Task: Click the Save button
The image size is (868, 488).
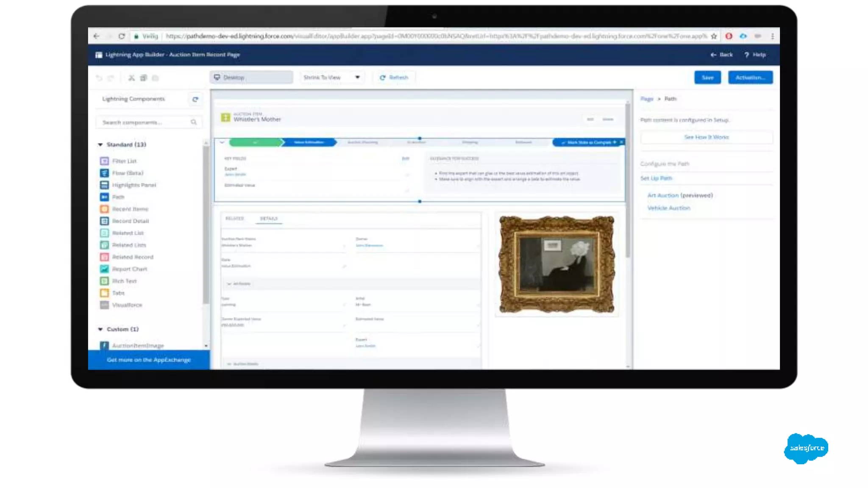Action: [707, 78]
